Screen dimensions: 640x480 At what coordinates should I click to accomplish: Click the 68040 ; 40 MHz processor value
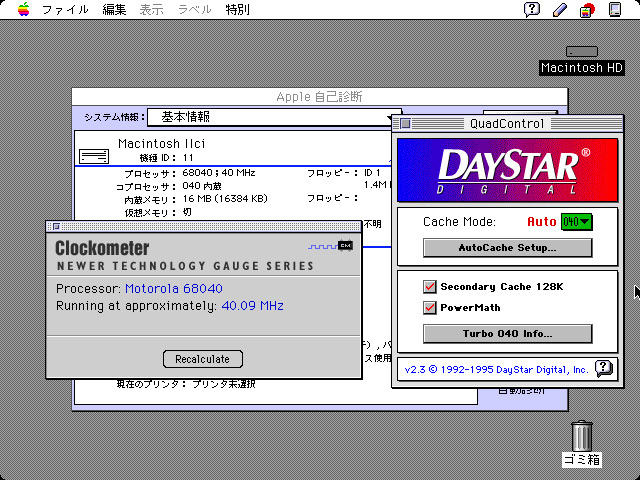pos(219,173)
